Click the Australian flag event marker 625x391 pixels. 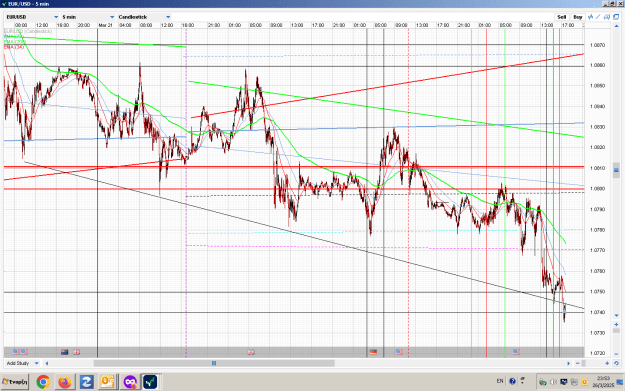pyautogui.click(x=65, y=352)
